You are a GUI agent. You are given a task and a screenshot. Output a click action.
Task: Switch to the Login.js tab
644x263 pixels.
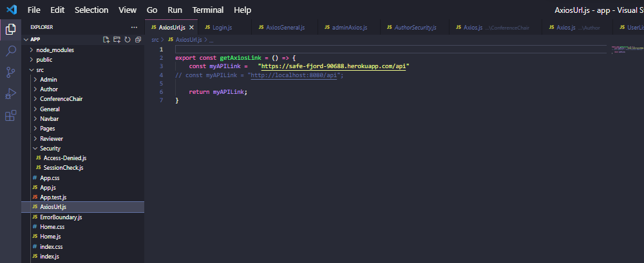pos(225,28)
